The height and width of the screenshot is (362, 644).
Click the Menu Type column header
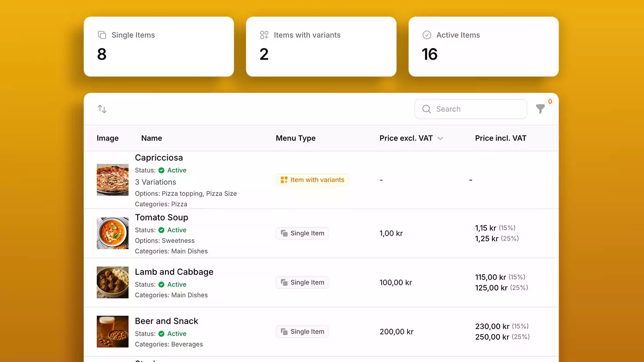tap(295, 138)
